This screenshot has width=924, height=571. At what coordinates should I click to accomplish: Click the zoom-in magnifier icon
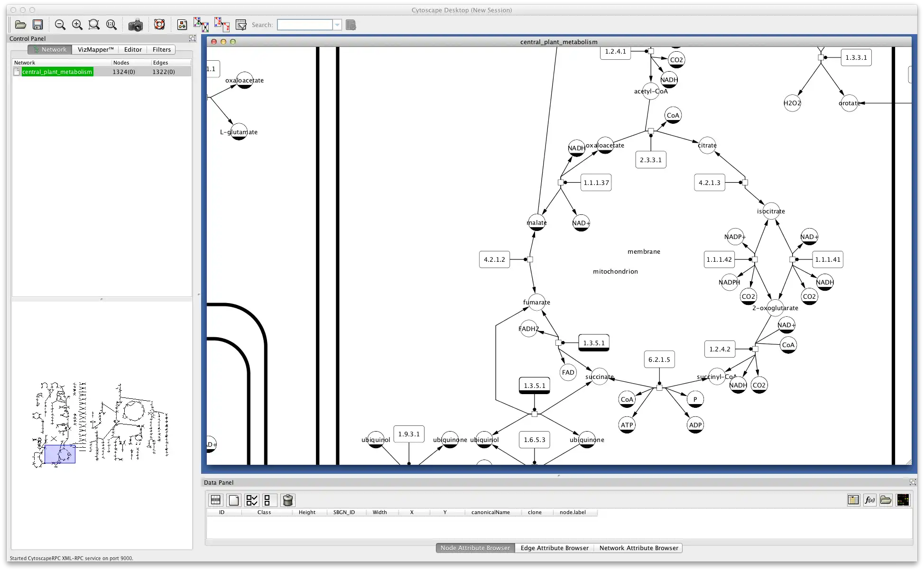[x=77, y=25]
